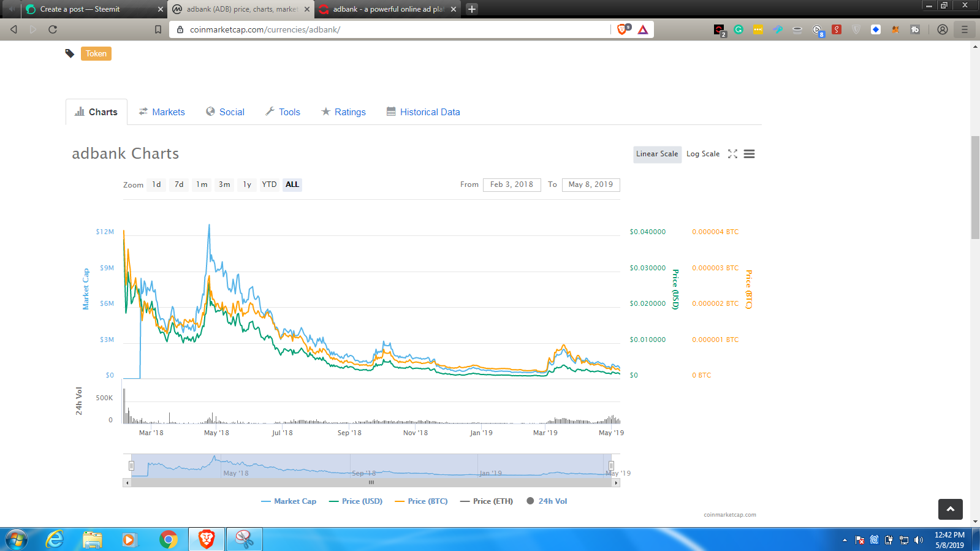This screenshot has width=980, height=551.
Task: Click the back-to-top arrow button
Action: tap(951, 509)
